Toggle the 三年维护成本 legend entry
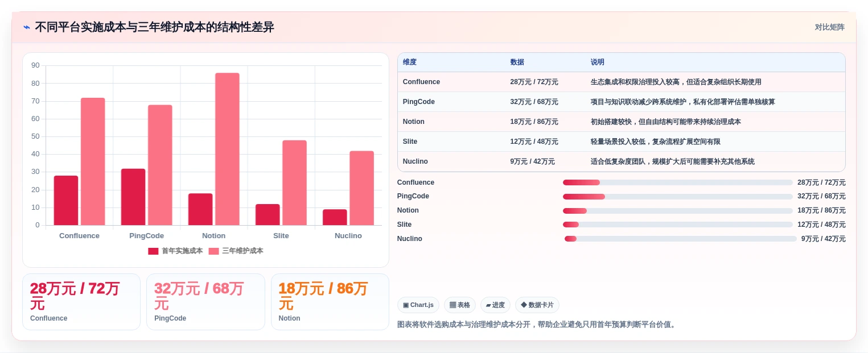The image size is (868, 353). click(x=236, y=251)
